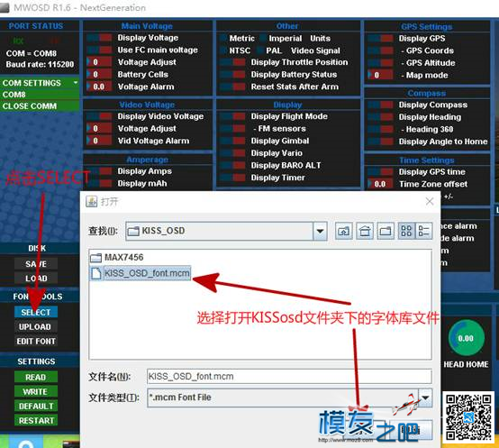Toggle Display GPS time switch
Image resolution: width=499 pixels, height=448 pixels.
(381, 172)
